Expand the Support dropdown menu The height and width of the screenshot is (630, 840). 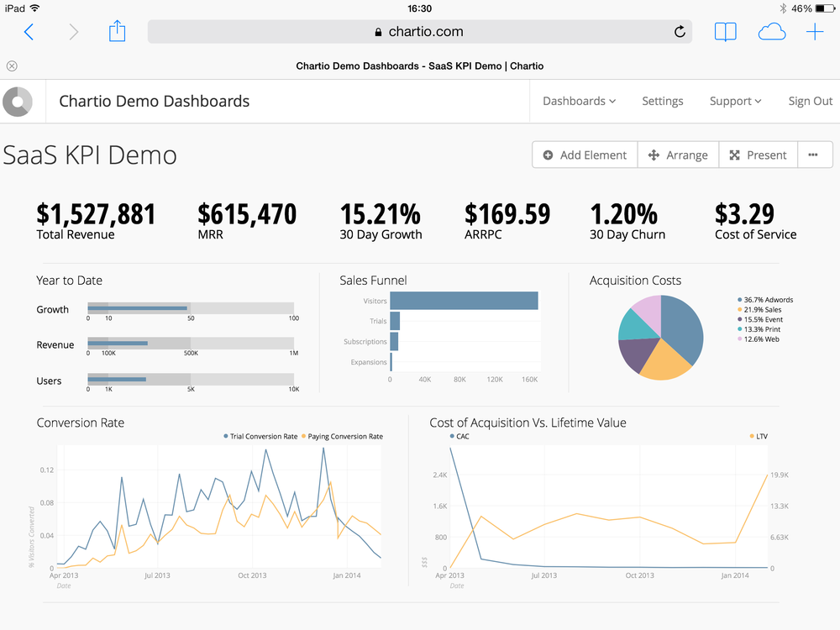click(x=736, y=102)
